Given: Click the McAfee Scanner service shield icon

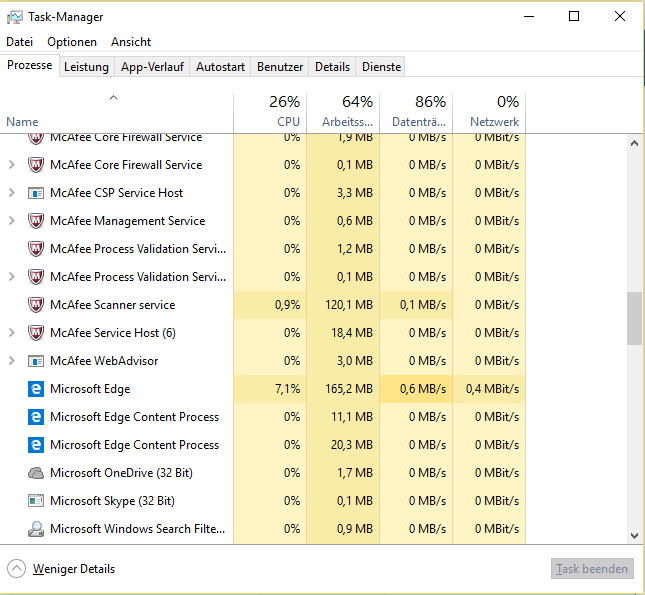Looking at the screenshot, I should click(36, 305).
